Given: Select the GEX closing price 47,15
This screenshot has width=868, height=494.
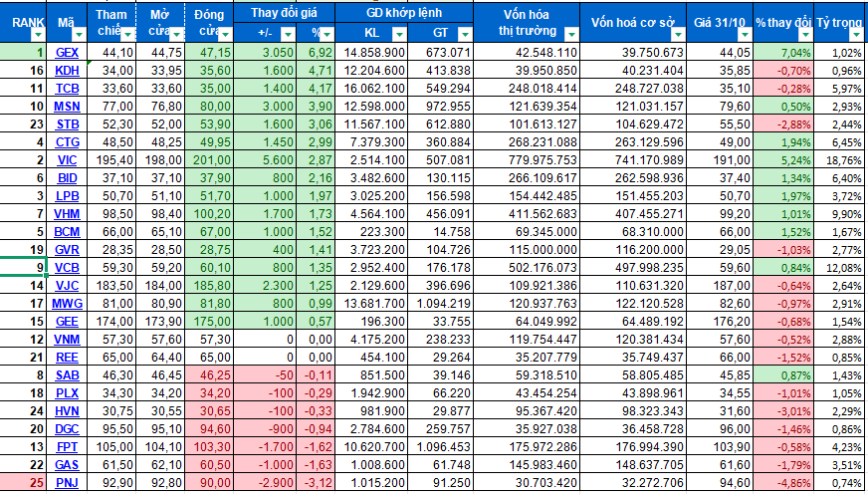Looking at the screenshot, I should [x=209, y=53].
